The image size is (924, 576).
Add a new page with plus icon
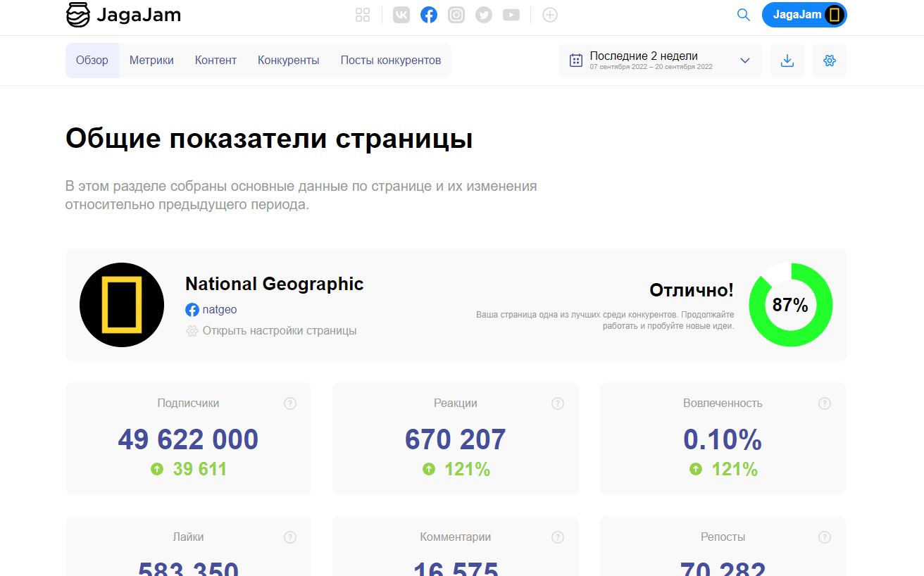point(550,15)
